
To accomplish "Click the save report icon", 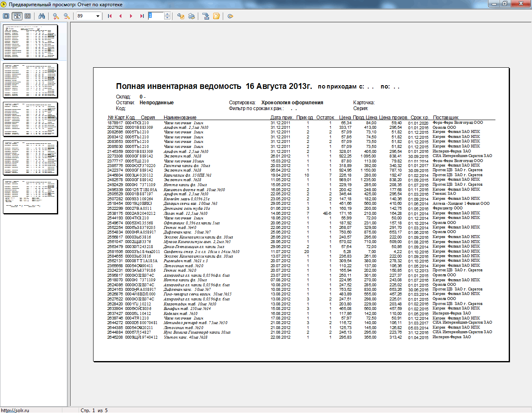I will pos(206,16).
